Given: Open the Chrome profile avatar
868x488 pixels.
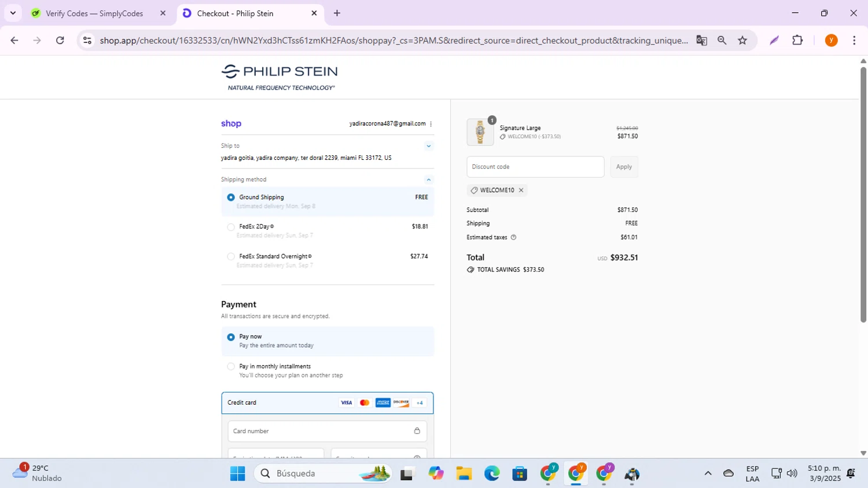Looking at the screenshot, I should tap(831, 41).
